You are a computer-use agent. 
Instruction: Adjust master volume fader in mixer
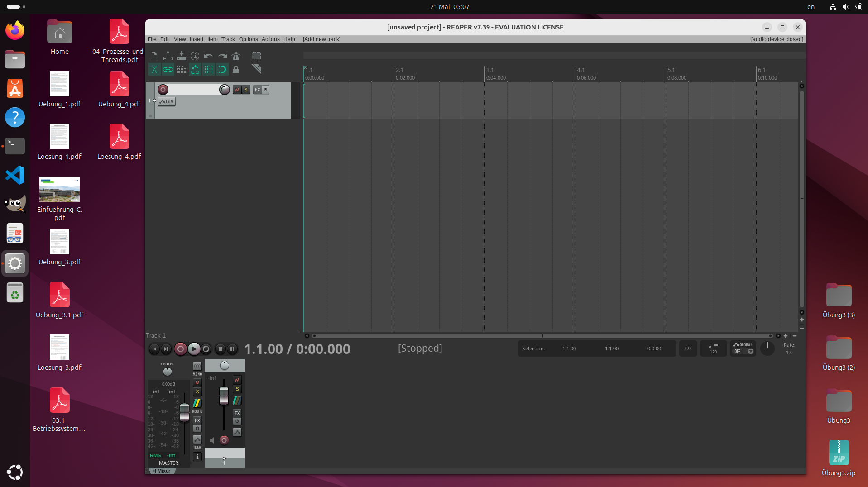coord(184,413)
